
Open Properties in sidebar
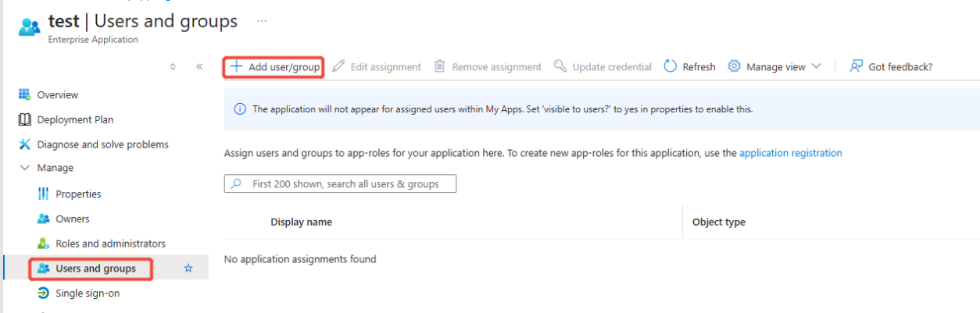pyautogui.click(x=78, y=194)
